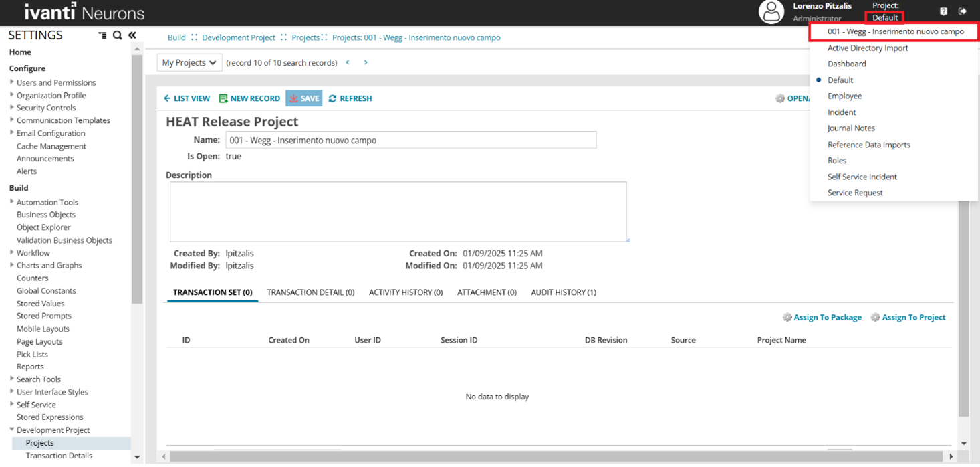
Task: Expand Organization Profile node
Action: point(11,95)
